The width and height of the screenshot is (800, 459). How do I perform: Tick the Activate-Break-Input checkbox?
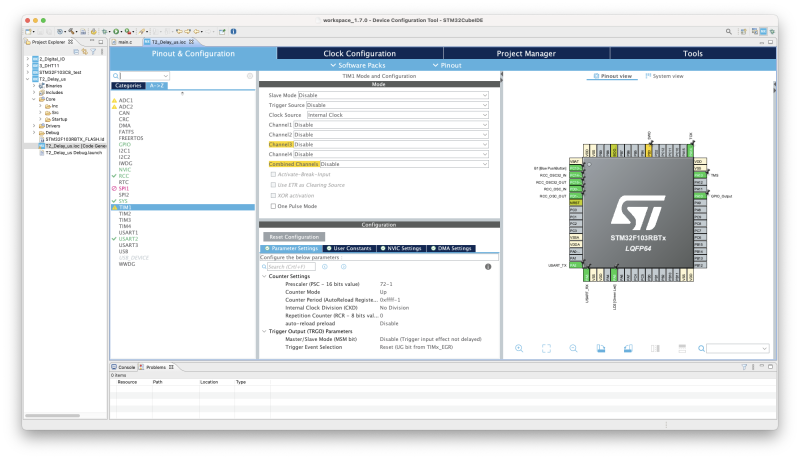[273, 174]
